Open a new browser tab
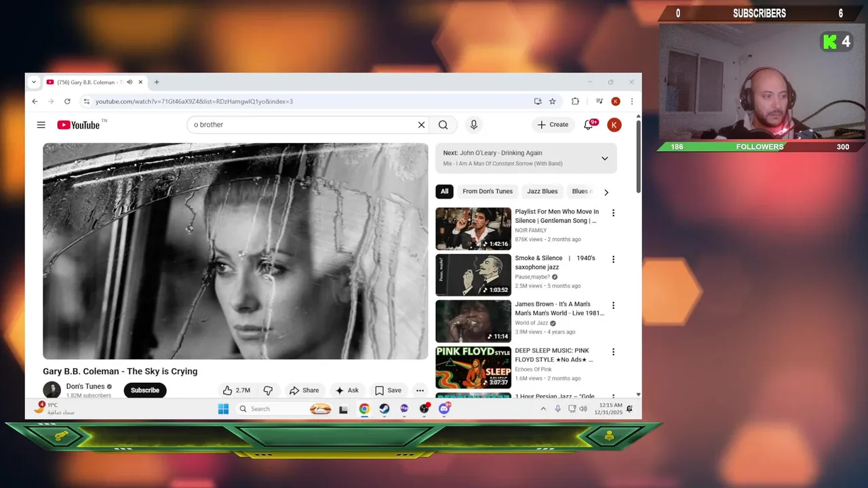868x488 pixels. coord(157,82)
